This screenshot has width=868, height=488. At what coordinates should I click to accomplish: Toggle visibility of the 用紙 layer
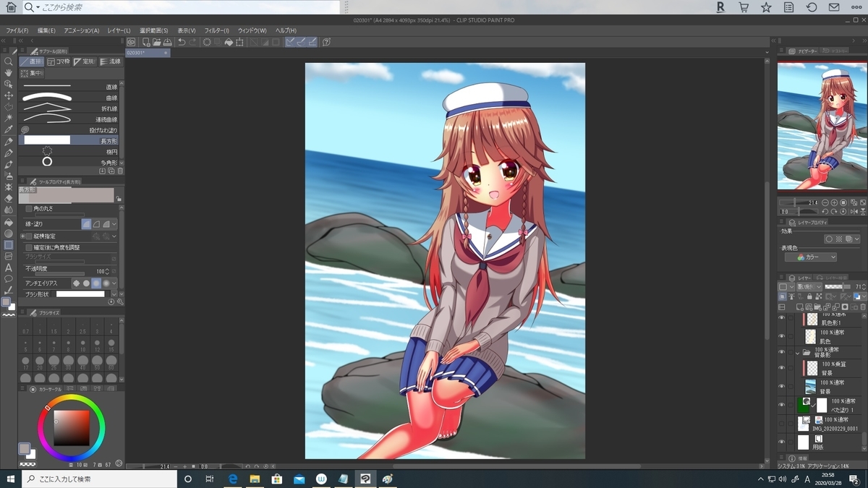coord(781,441)
